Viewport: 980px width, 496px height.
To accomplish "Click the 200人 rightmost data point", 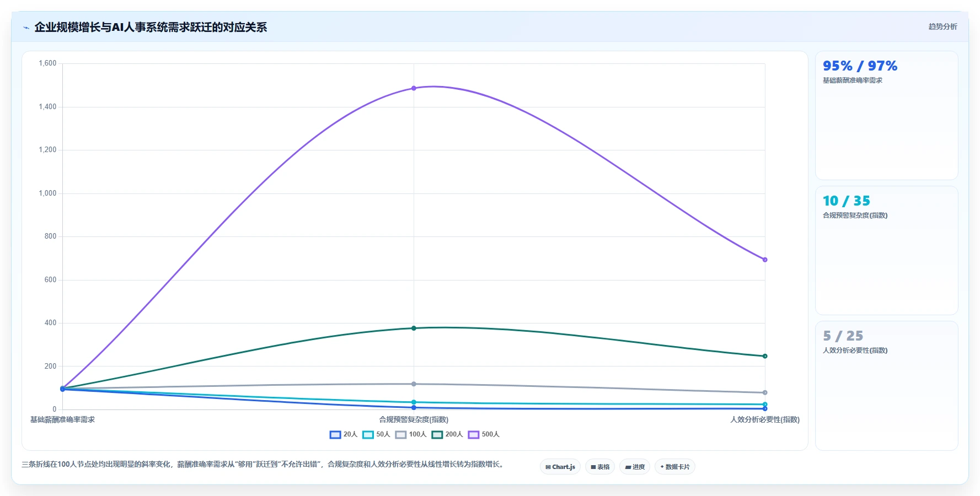I will coord(765,356).
